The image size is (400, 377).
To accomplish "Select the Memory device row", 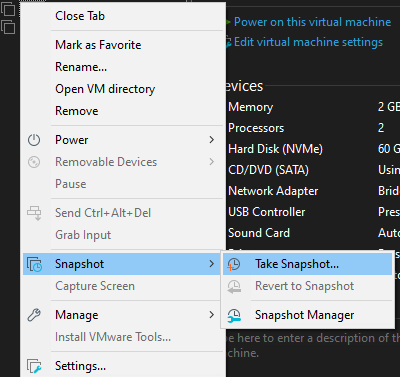I will [313, 107].
